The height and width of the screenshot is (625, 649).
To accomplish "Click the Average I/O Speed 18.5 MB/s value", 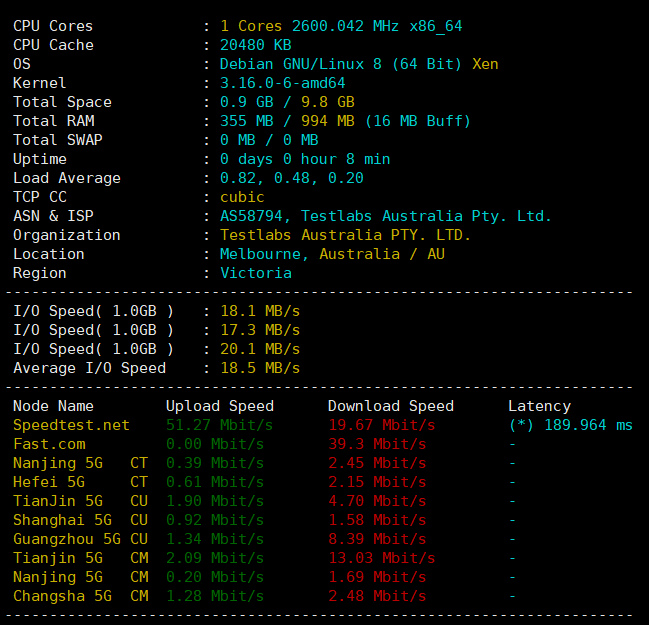I will [259, 368].
